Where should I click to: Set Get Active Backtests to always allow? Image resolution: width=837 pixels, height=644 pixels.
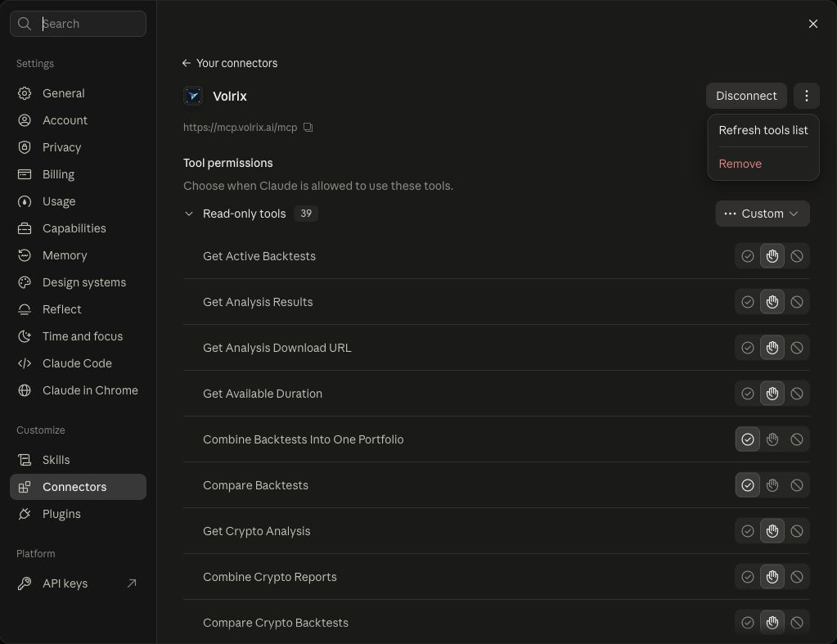(x=747, y=256)
